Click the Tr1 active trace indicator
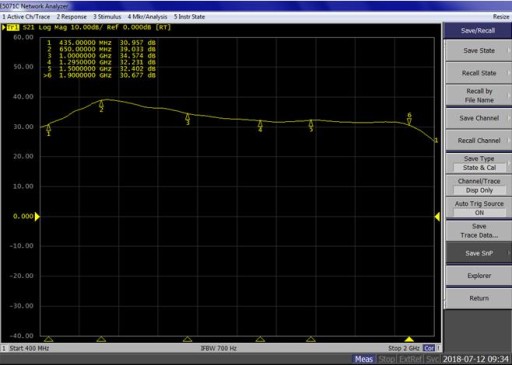 point(13,27)
